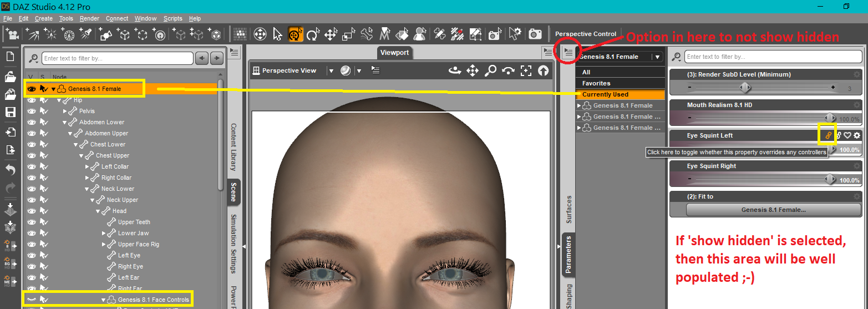Open the Genesis 8.1 Female node dropdown
Viewport: 868px width, 309px height.
(x=657, y=57)
